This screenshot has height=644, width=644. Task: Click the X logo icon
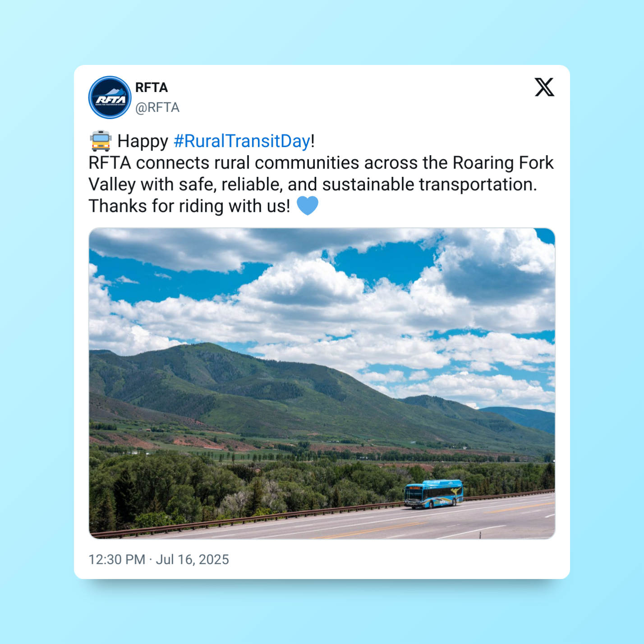(x=544, y=87)
